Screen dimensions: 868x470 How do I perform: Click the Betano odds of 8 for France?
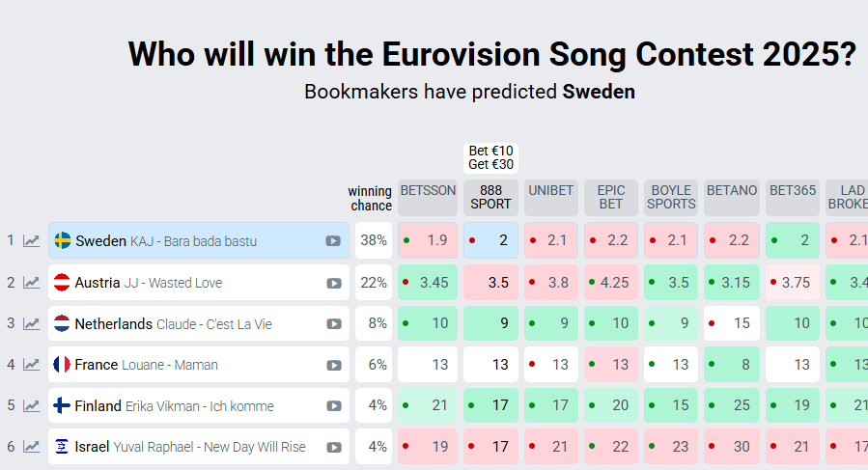[x=731, y=365]
